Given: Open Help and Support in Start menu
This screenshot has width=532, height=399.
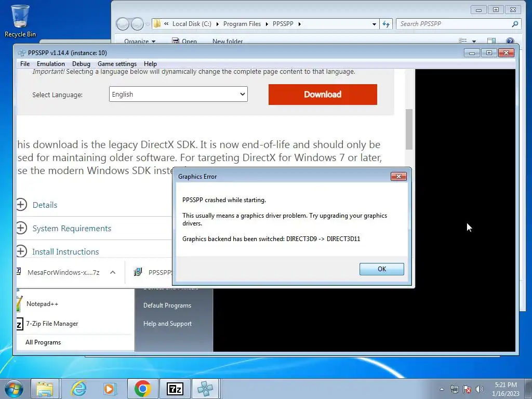Looking at the screenshot, I should [x=168, y=324].
